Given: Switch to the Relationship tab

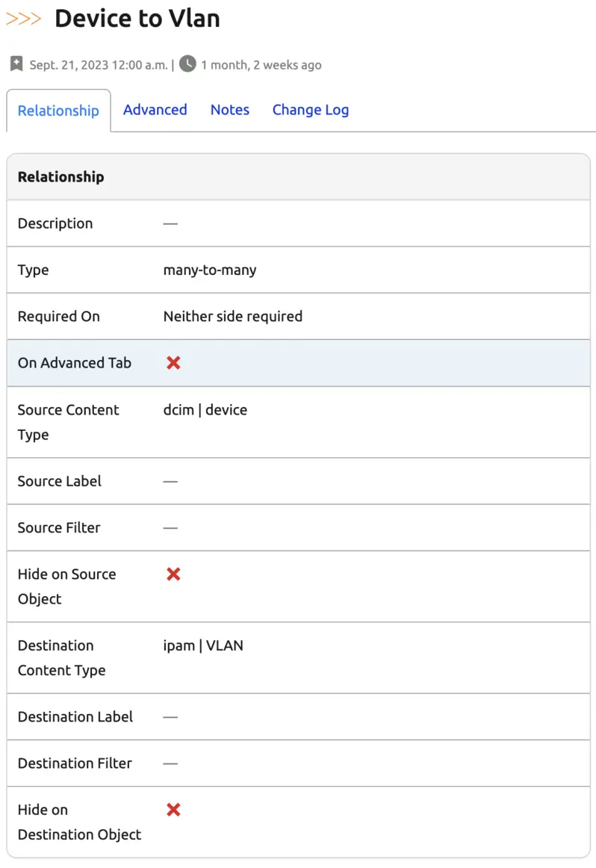Looking at the screenshot, I should pos(58,111).
